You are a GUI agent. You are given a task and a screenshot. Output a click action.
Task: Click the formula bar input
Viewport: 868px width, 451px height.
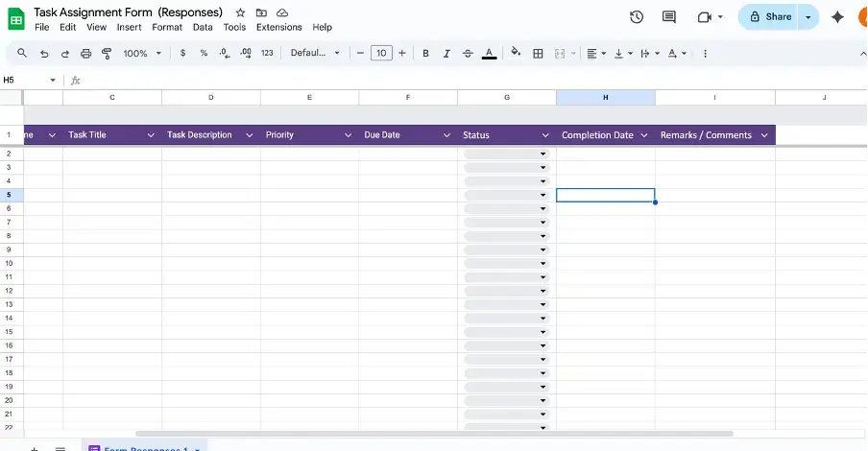click(x=474, y=81)
